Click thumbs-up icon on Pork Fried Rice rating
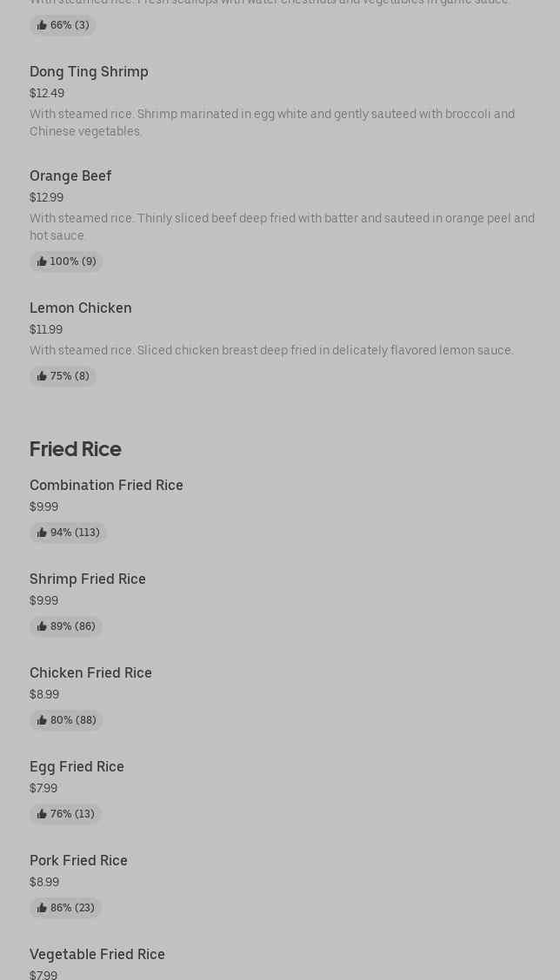This screenshot has width=560, height=980. 42,908
